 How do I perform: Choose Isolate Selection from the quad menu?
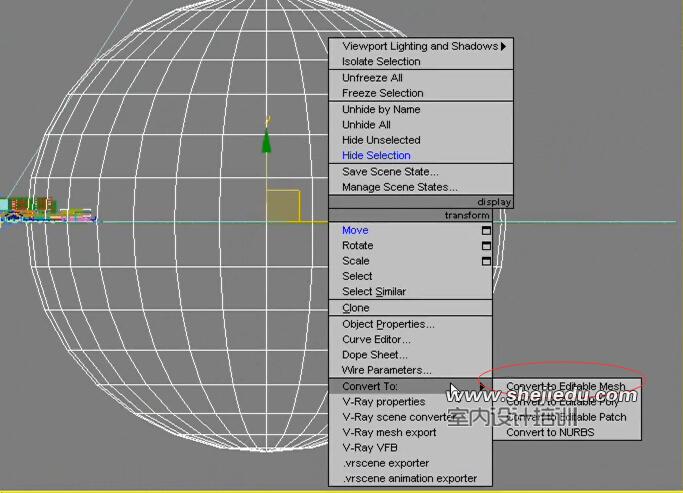421,61
